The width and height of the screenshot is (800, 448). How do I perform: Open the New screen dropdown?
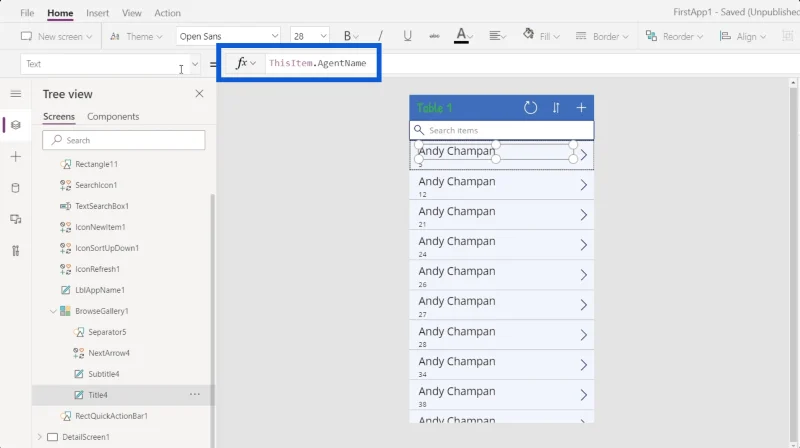pyautogui.click(x=56, y=36)
